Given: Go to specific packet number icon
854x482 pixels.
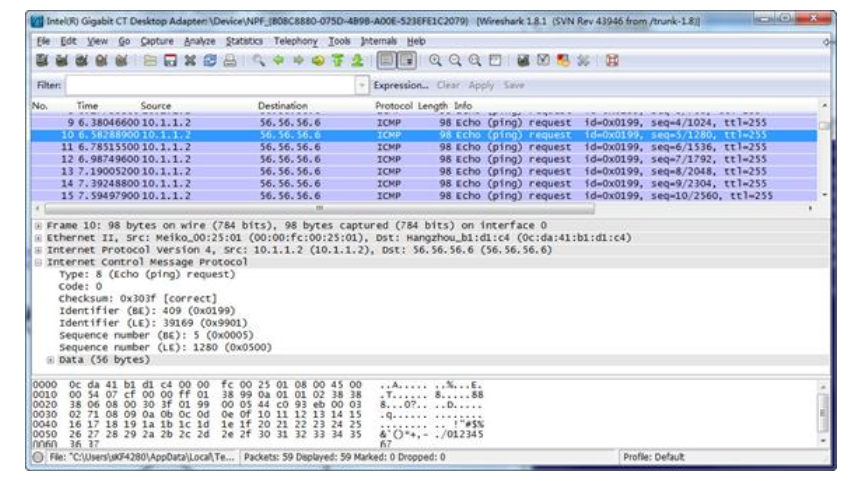Looking at the screenshot, I should 318,60.
